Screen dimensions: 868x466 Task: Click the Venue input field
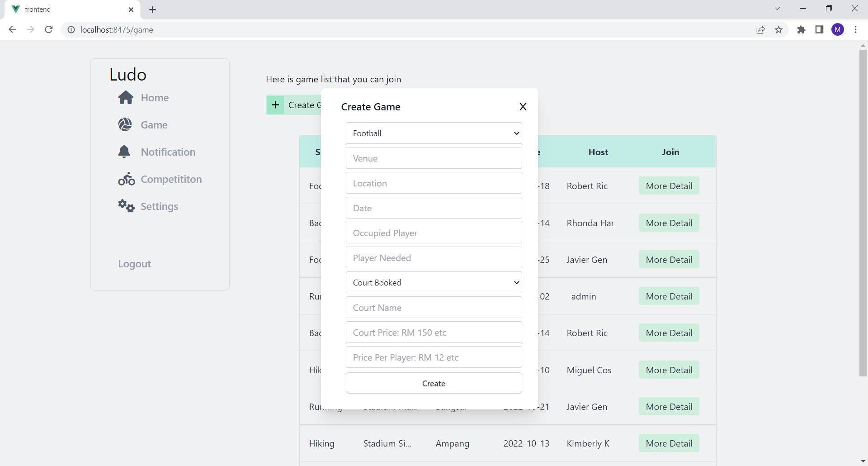pyautogui.click(x=434, y=158)
